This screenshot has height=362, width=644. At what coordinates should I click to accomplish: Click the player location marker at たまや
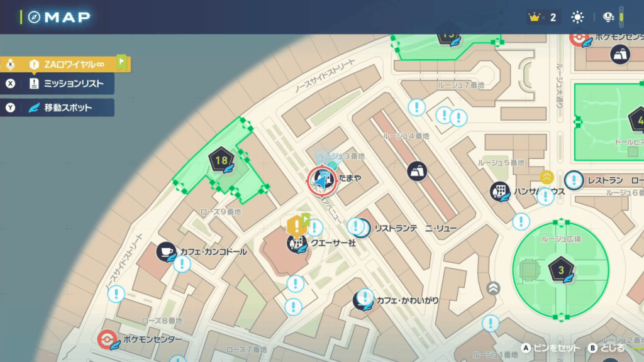pos(323,180)
